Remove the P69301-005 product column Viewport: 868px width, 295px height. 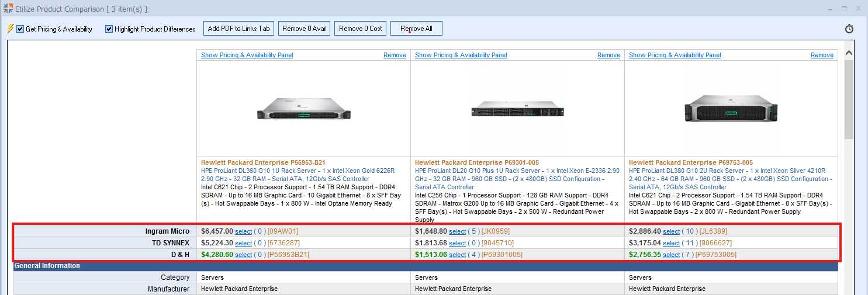tap(608, 55)
